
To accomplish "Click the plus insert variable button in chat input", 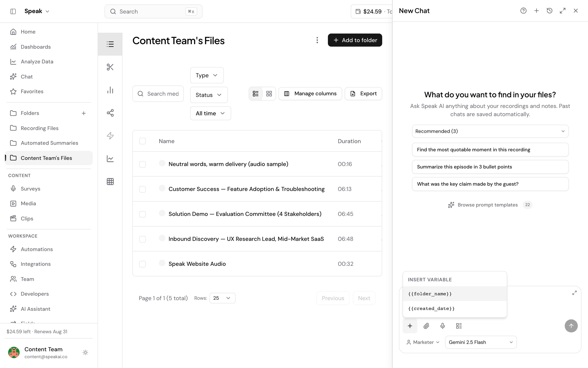I will pos(410,326).
